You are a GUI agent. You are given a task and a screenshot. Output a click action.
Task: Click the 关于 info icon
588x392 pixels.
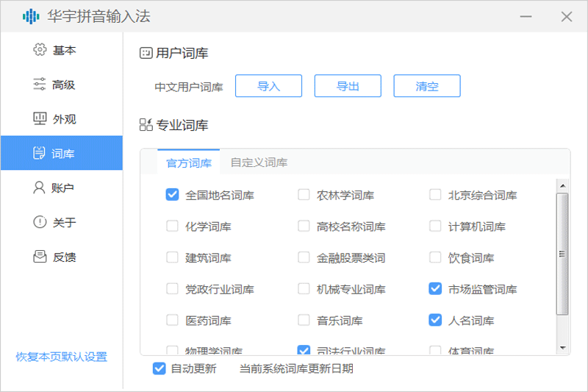click(40, 222)
